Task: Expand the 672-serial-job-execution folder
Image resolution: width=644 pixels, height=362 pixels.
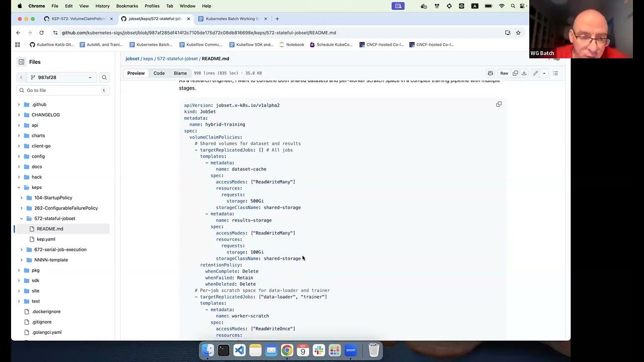Action: pyautogui.click(x=22, y=249)
